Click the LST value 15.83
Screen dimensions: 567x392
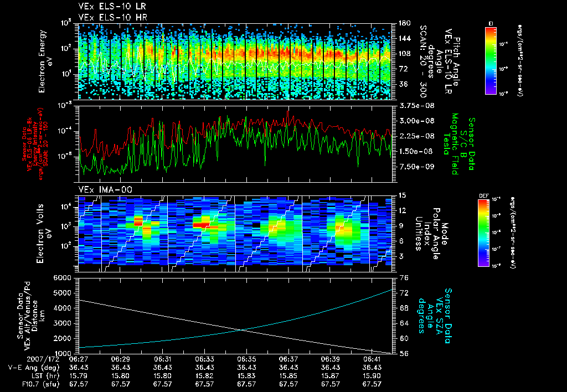pyautogui.click(x=246, y=376)
